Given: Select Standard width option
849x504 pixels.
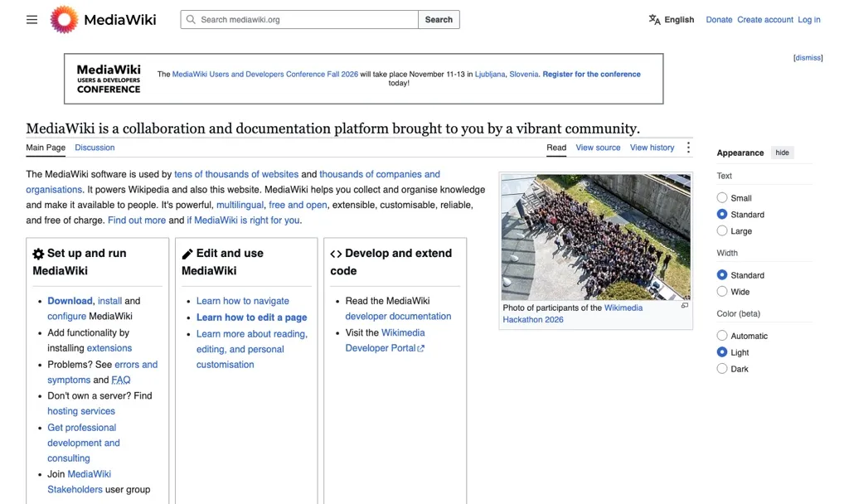Looking at the screenshot, I should coord(722,275).
